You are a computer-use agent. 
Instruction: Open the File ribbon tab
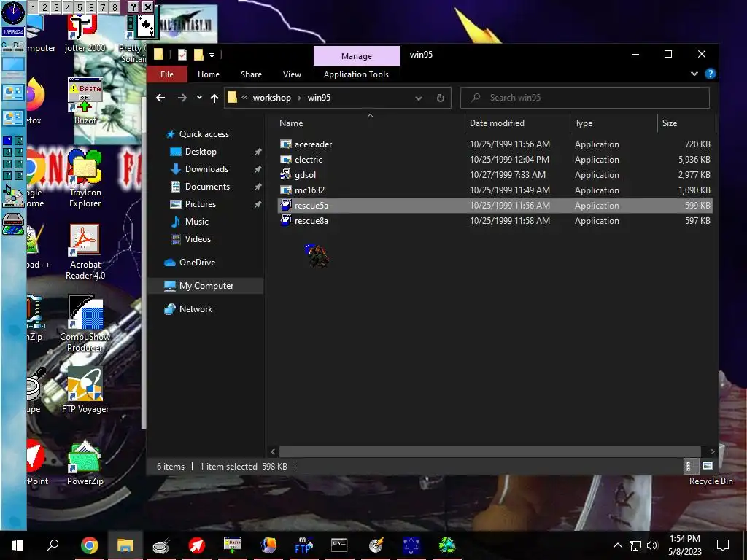(x=167, y=74)
